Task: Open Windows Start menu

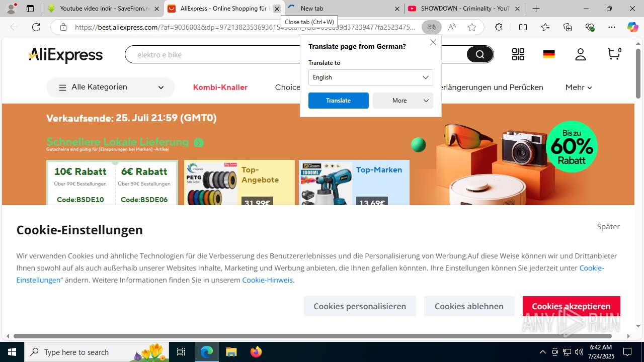Action: (12, 352)
